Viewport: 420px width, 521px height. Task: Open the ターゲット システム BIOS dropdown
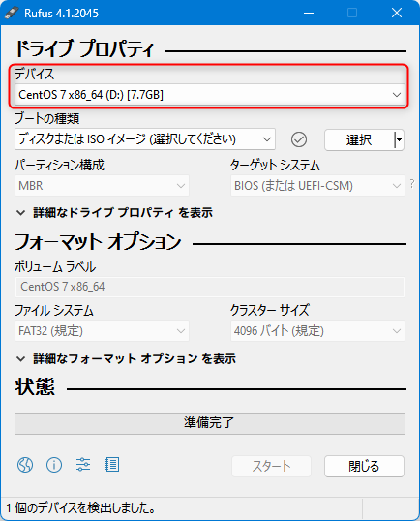pos(317,185)
